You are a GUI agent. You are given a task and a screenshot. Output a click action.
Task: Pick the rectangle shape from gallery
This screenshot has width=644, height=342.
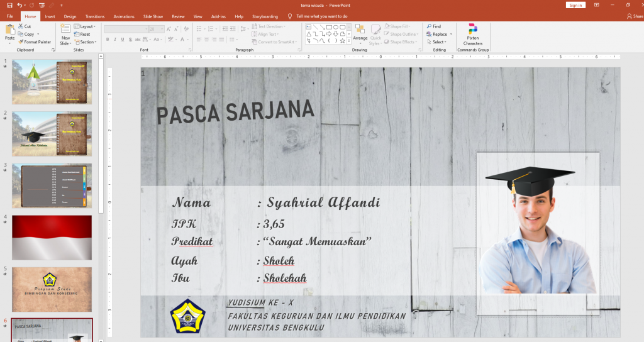(329, 27)
